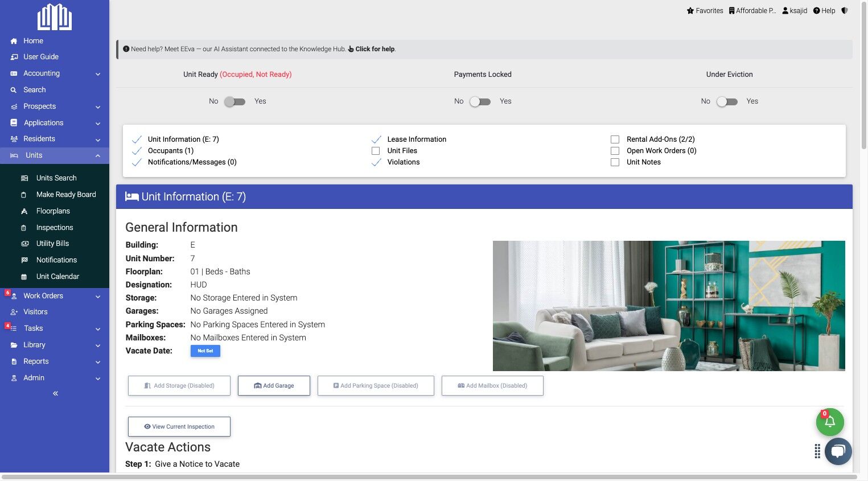Image resolution: width=868 pixels, height=481 pixels.
Task: Click the Accounting icon in sidebar
Action: coord(14,73)
